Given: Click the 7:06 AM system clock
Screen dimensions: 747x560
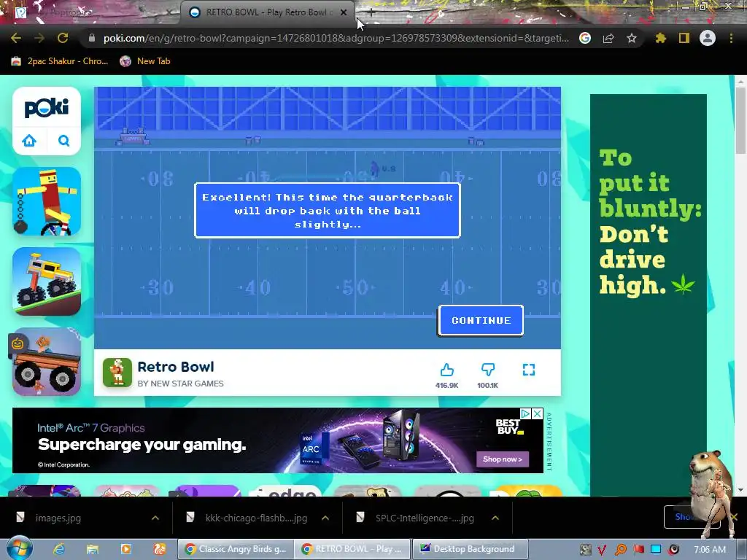Looking at the screenshot, I should (x=710, y=549).
